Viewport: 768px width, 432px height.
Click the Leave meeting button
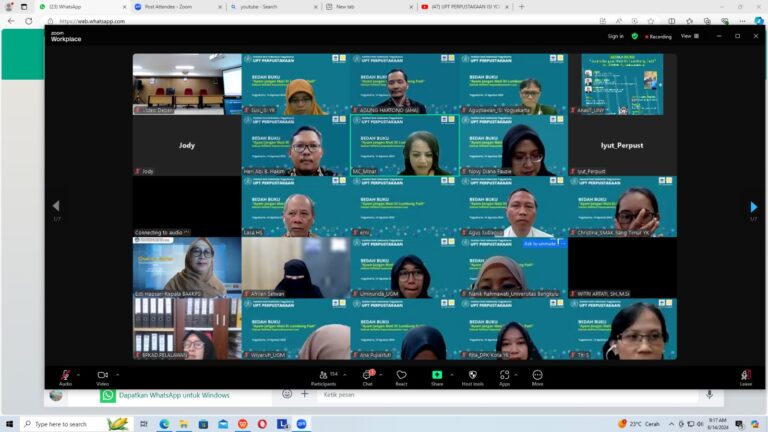(745, 375)
